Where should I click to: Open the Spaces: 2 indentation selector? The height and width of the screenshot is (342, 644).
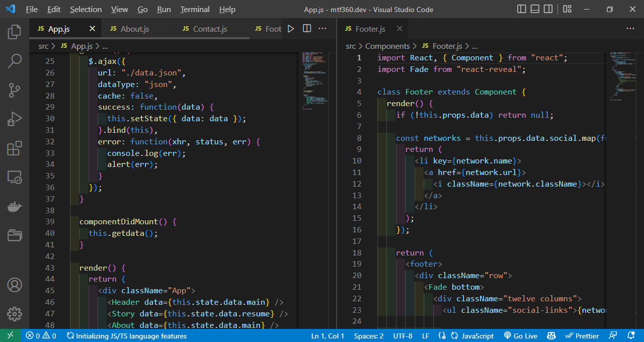[x=368, y=336]
